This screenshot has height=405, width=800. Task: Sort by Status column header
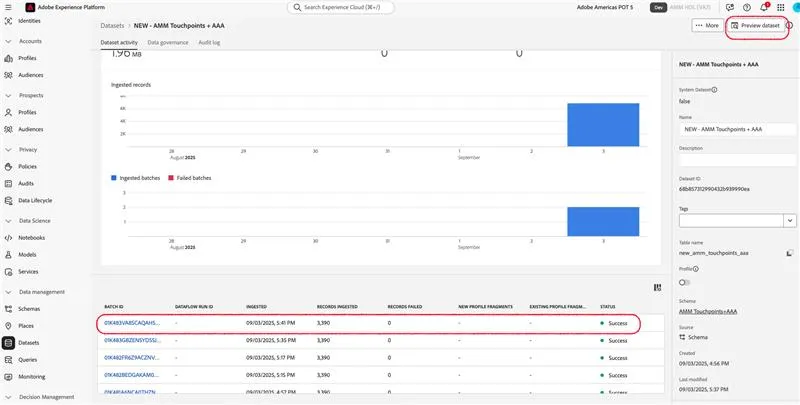tap(608, 307)
